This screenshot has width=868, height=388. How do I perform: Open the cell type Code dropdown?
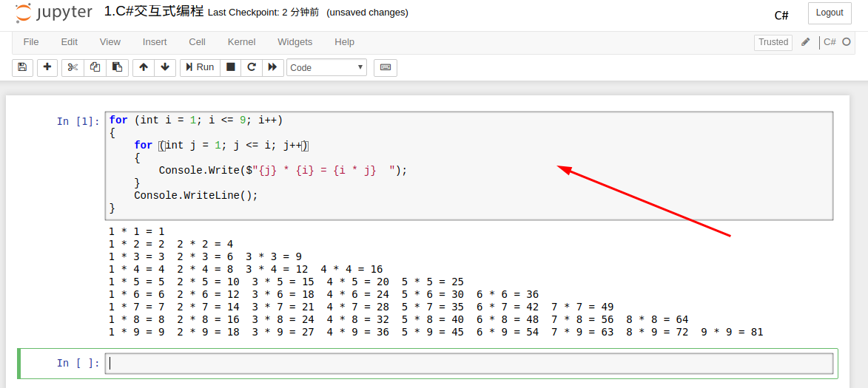point(326,67)
